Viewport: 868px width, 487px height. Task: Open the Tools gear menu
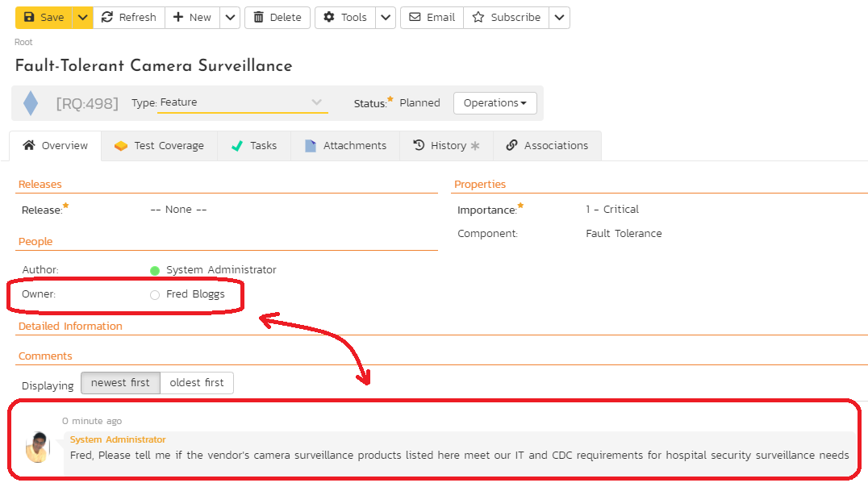[x=345, y=17]
